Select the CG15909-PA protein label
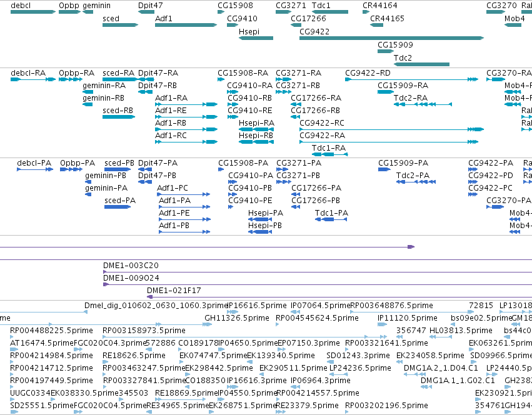Viewport: 532px width, 415px height. [x=403, y=163]
